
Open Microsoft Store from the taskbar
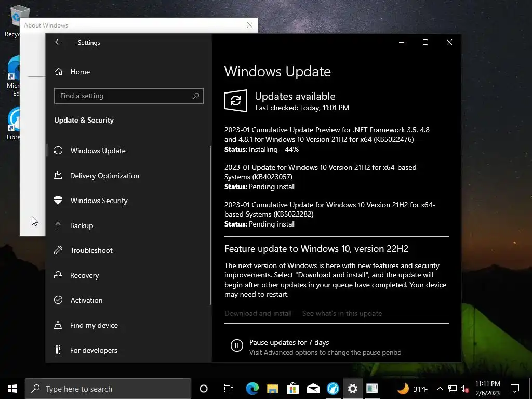click(x=292, y=389)
